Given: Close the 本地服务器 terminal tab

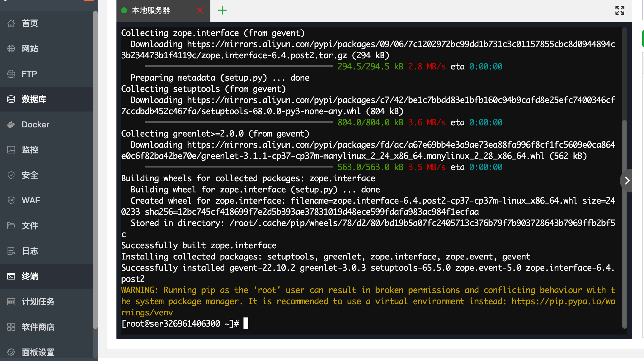Looking at the screenshot, I should pos(200,10).
